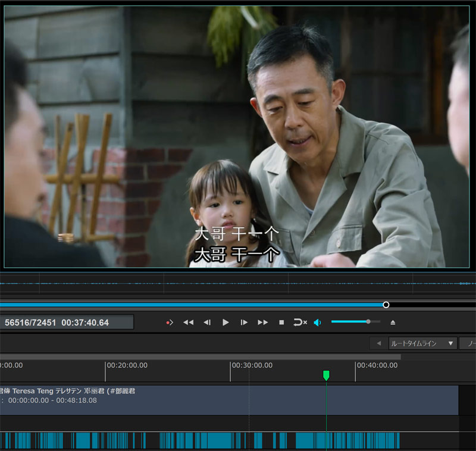Adjust the volume slider handle

(x=368, y=321)
